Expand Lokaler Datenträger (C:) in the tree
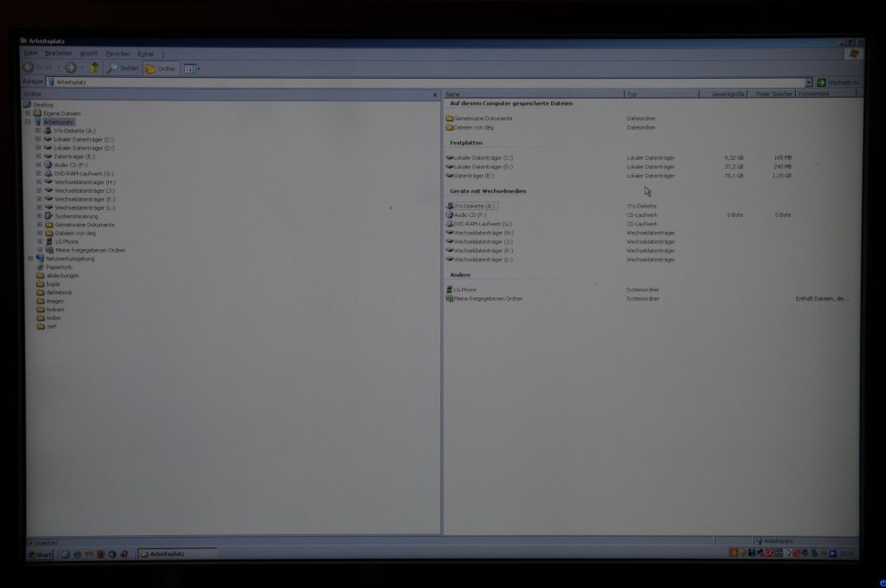Viewport: 886px width, 588px height. click(38, 139)
